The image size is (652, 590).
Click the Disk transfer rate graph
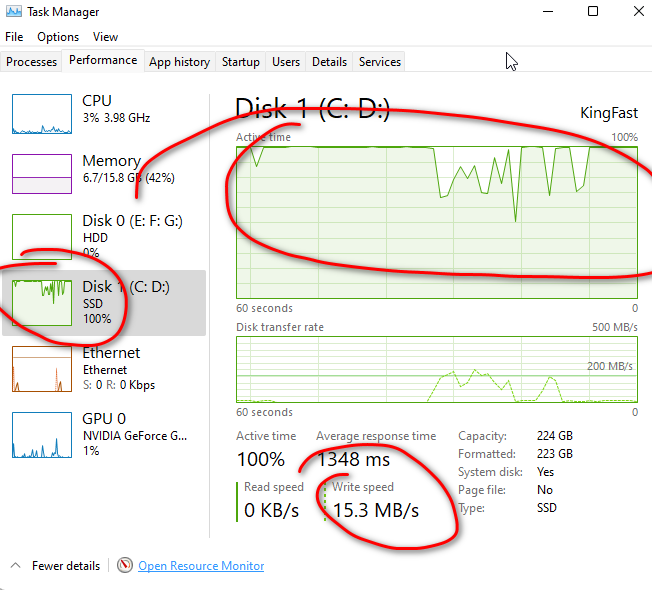point(437,370)
